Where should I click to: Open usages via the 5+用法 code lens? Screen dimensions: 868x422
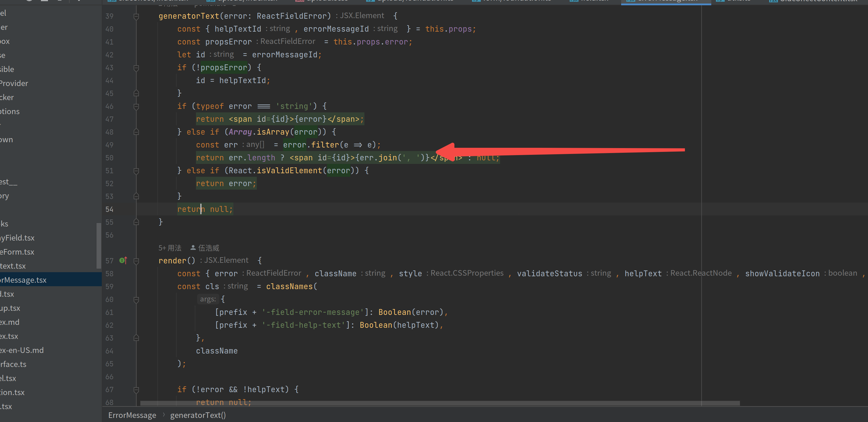(170, 248)
